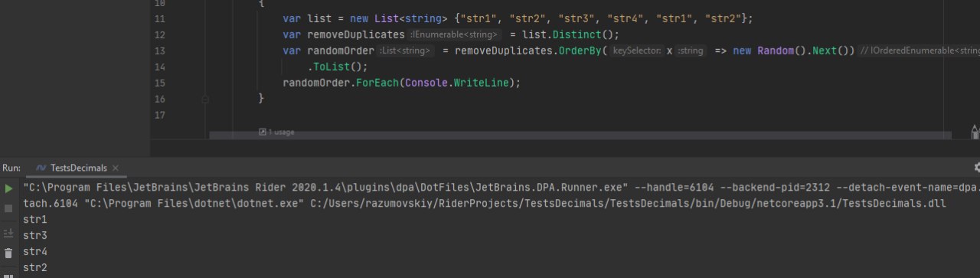Click the editor horizontal scrollbar
980x278 pixels.
[580, 136]
